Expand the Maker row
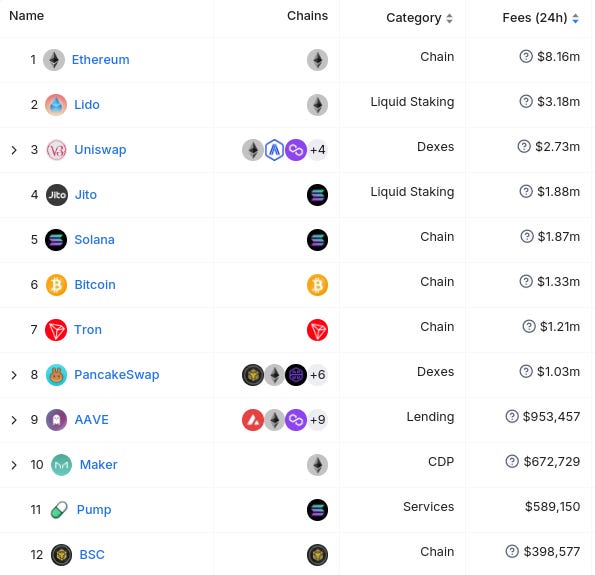The width and height of the screenshot is (595, 575). point(14,465)
